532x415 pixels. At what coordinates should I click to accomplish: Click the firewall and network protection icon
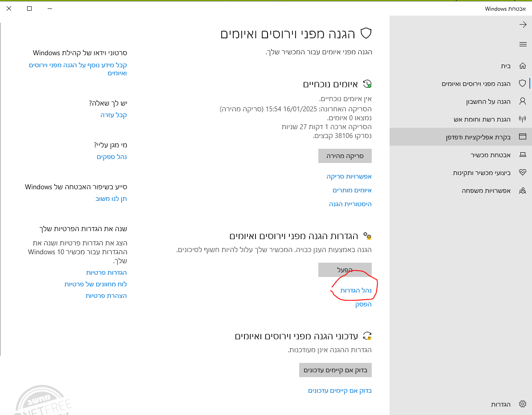(x=522, y=119)
